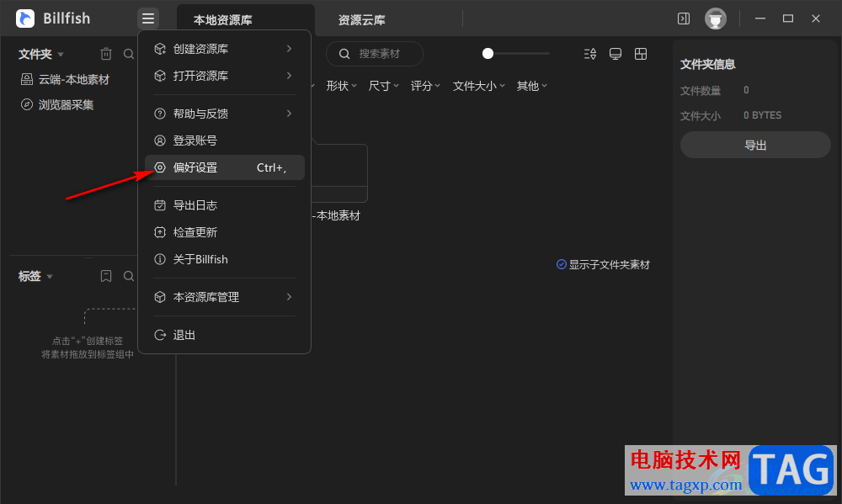The height and width of the screenshot is (504, 842).
Task: Click the folder trash bin icon
Action: click(x=106, y=54)
